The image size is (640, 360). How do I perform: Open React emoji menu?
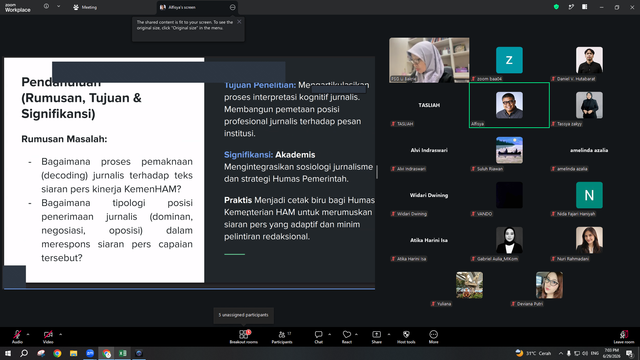(x=347, y=337)
